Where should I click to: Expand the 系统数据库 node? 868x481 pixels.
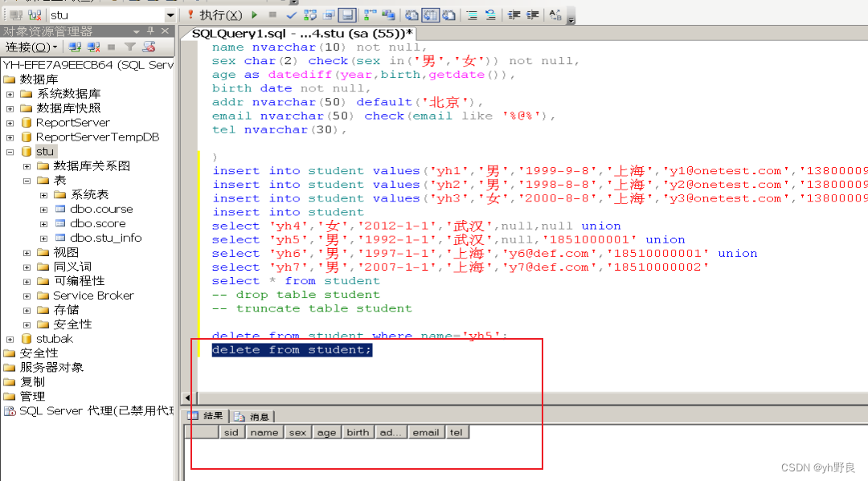click(x=10, y=94)
